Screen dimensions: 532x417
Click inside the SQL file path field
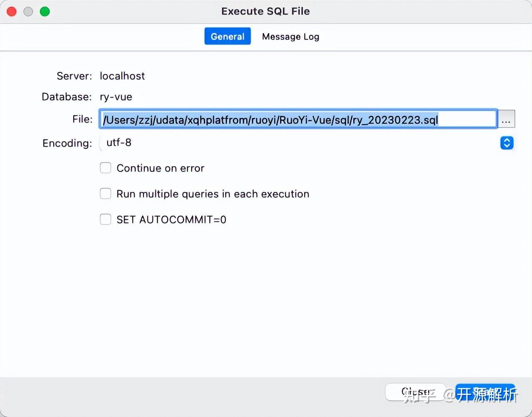point(298,120)
